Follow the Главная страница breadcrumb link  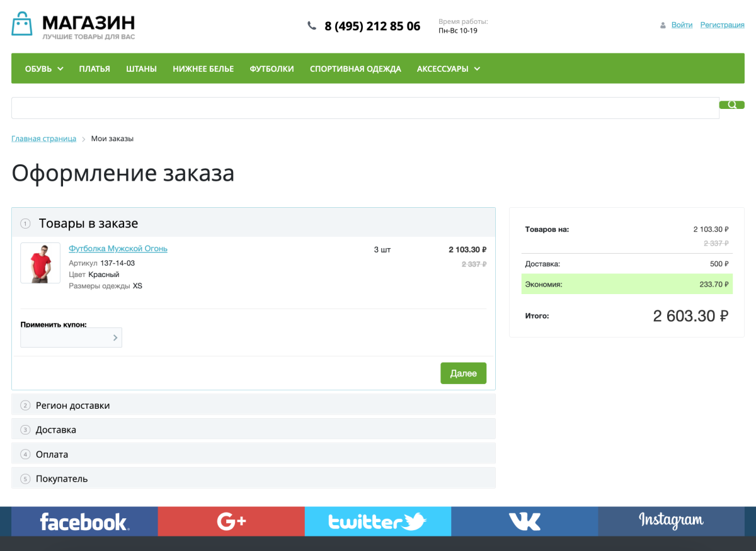coord(43,139)
